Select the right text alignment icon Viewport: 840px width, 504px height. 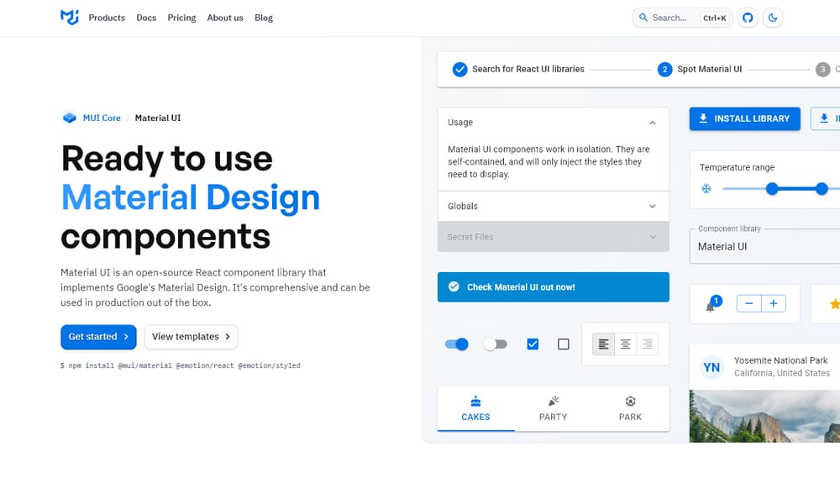pyautogui.click(x=647, y=344)
